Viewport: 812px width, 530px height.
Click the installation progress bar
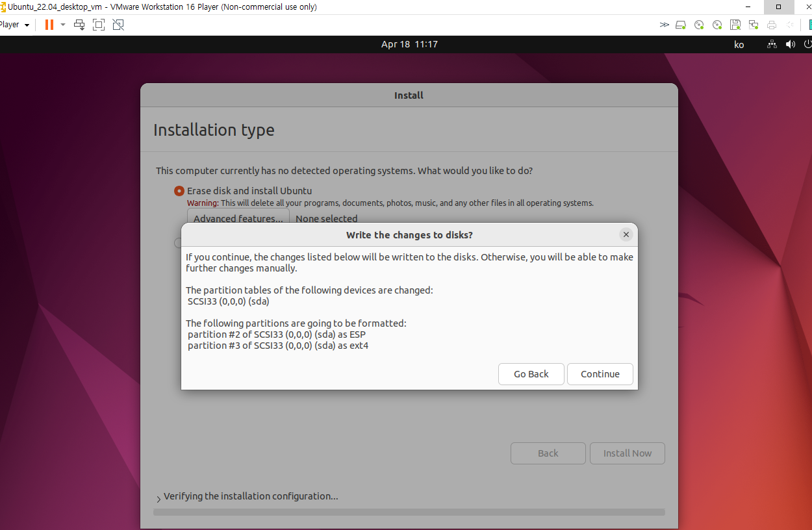409,512
